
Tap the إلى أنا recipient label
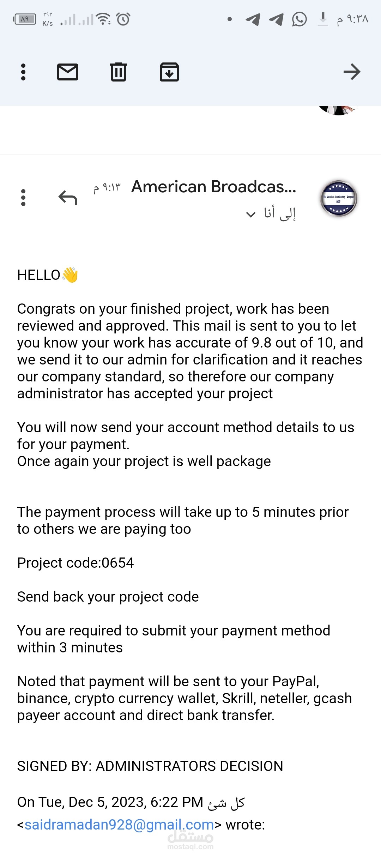pos(280,213)
